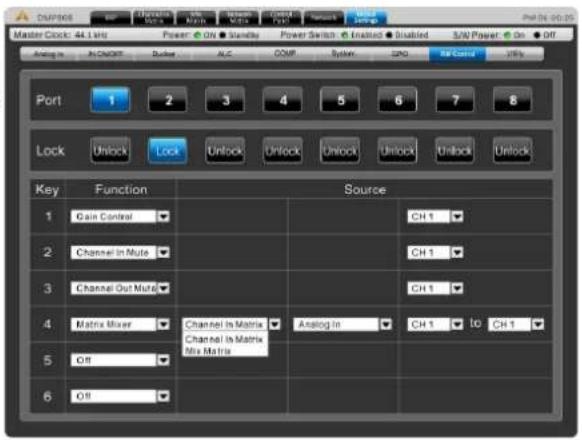Select Port 7 button
This screenshot has height=440, width=582.
coord(454,100)
